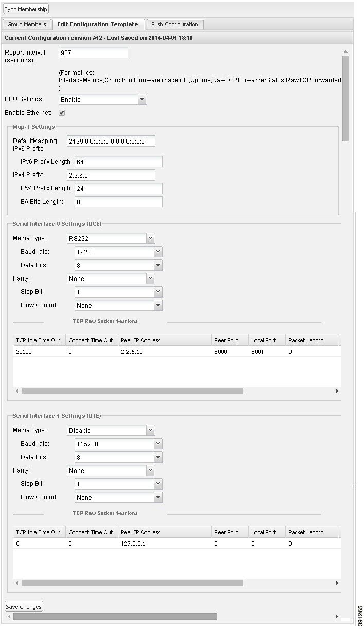Image resolution: width=364 pixels, height=629 pixels.
Task: Click the Report Interval input field
Action: point(93,53)
